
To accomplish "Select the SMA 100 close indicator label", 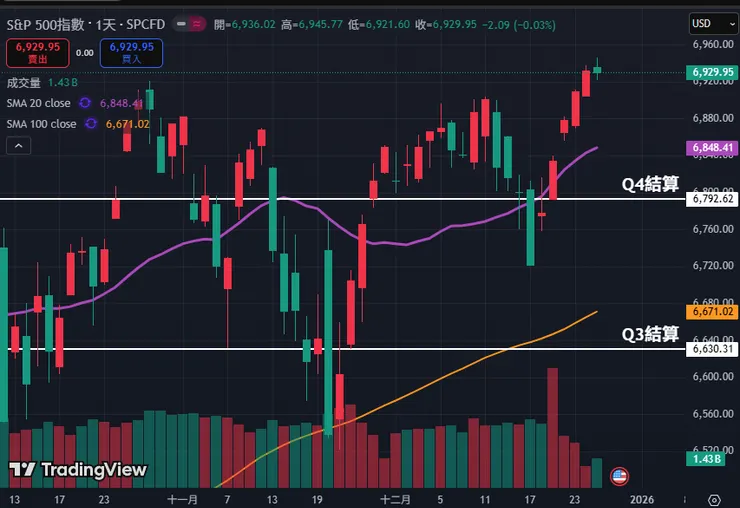I will pos(42,124).
